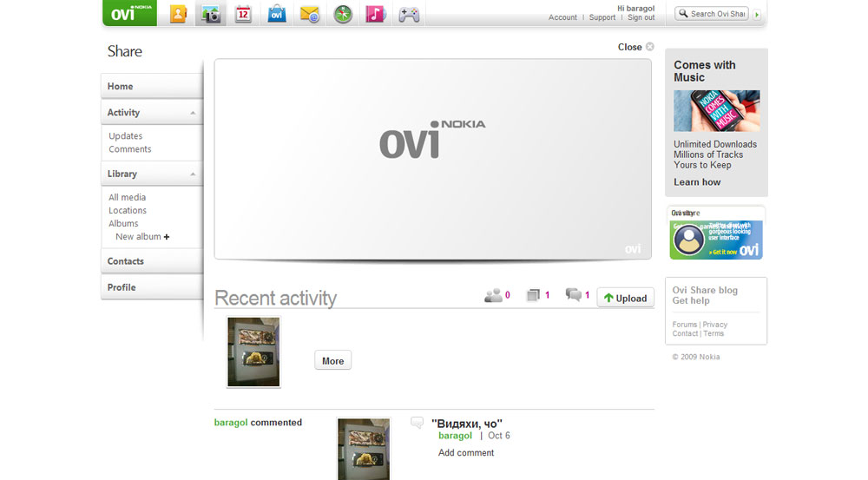Select Locations in Library
Image resolution: width=868 pixels, height=480 pixels.
click(128, 210)
